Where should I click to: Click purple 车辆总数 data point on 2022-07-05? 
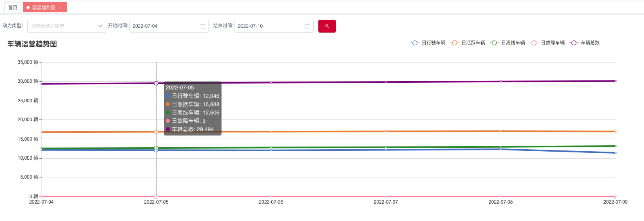pos(156,83)
